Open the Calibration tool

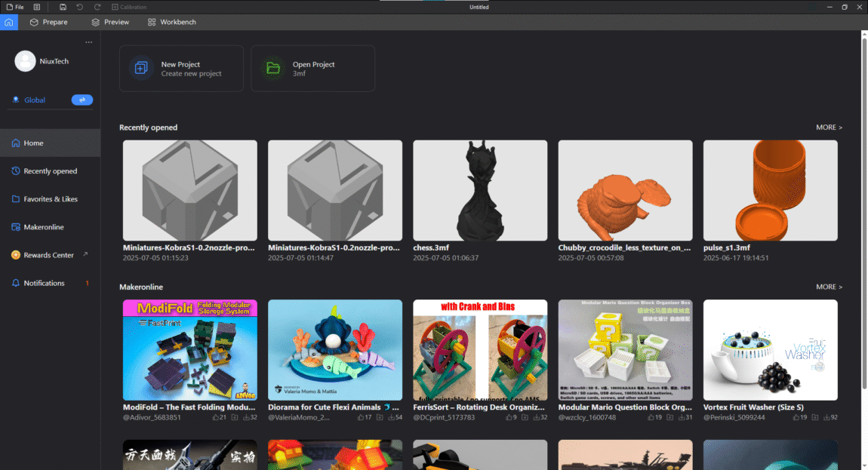[129, 8]
